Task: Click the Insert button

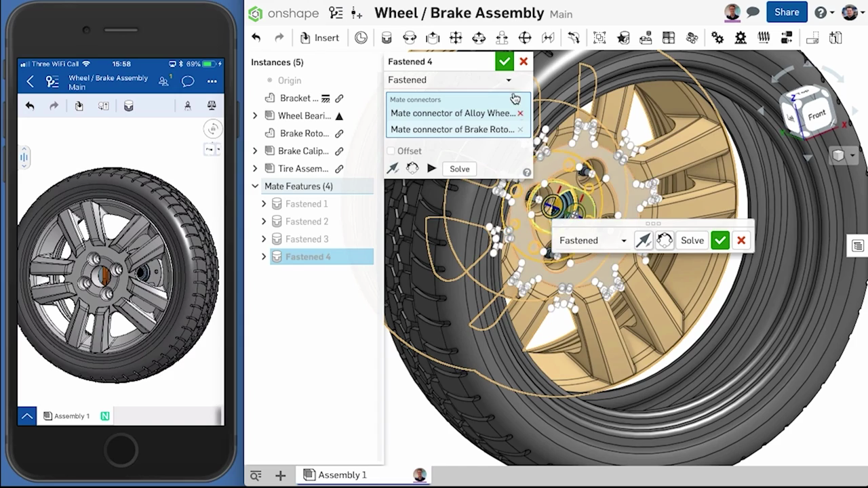Action: point(319,38)
